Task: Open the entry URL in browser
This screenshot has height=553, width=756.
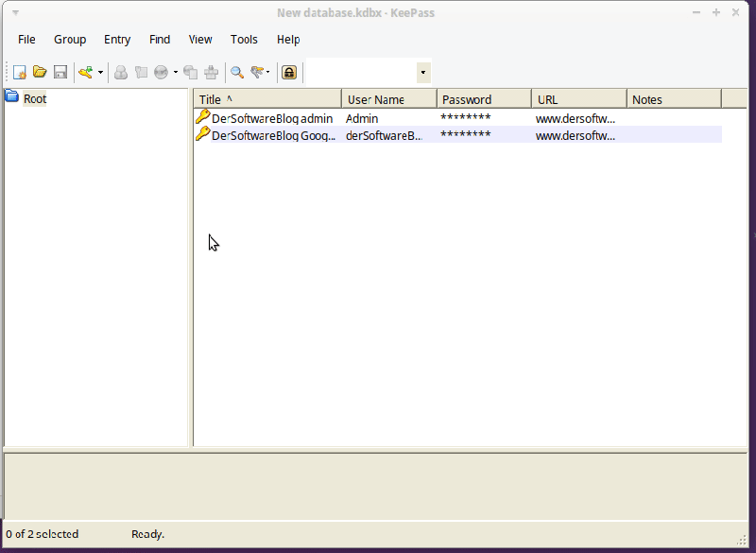Action: tap(163, 72)
